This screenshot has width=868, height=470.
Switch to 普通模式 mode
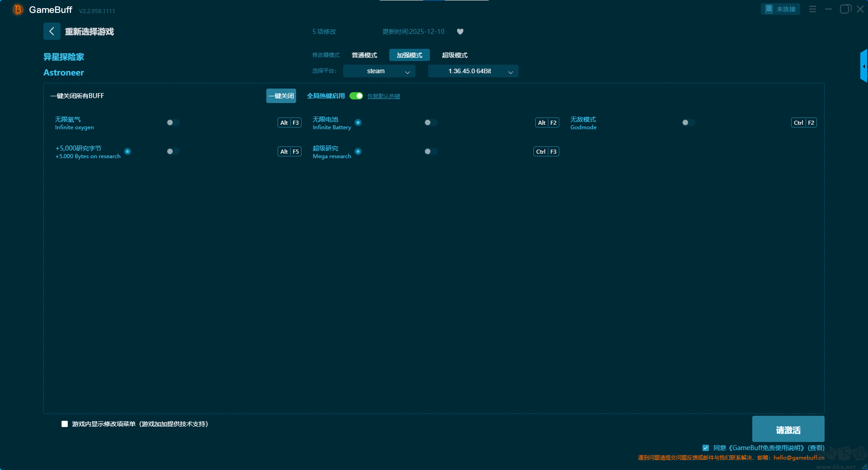click(x=364, y=55)
